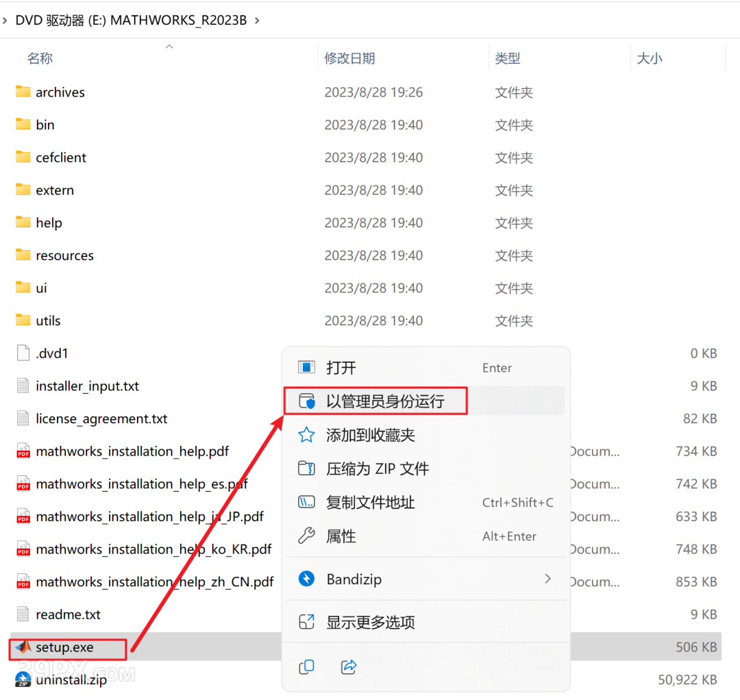Viewport: 740px width, 700px height.
Task: Select the archives folder name
Action: tap(60, 92)
